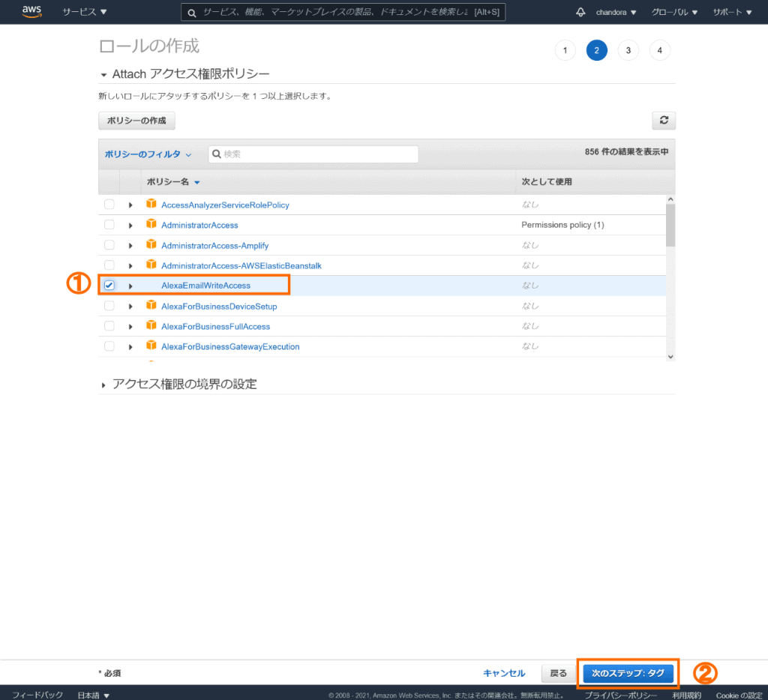Click the policy icon for AlexaForBusinessDeviceSetup
The image size is (768, 700).
tap(151, 306)
